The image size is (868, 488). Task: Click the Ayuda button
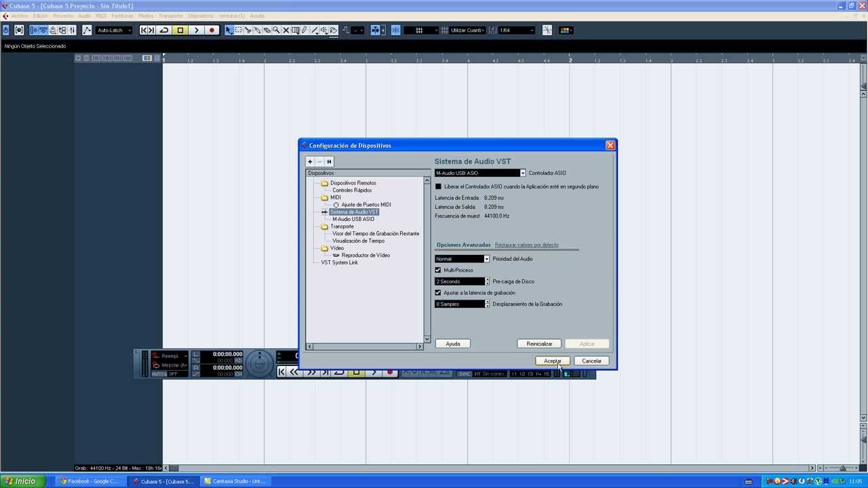453,344
